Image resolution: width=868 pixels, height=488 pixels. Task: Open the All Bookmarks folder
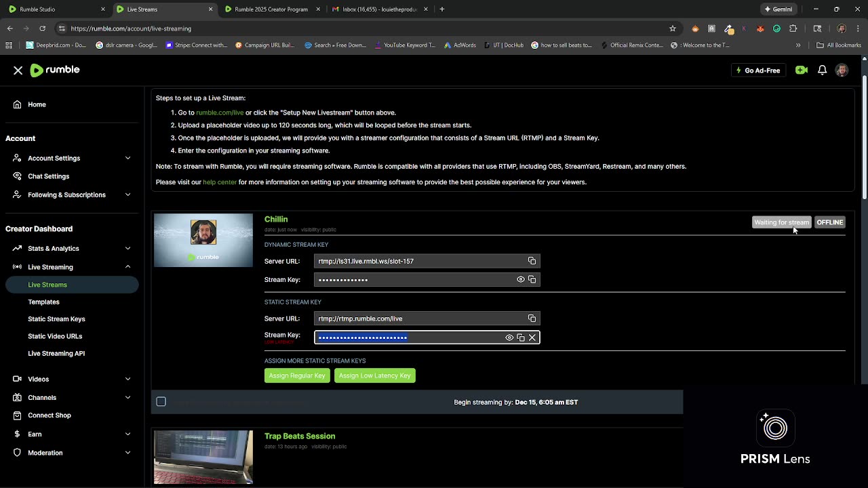point(839,45)
